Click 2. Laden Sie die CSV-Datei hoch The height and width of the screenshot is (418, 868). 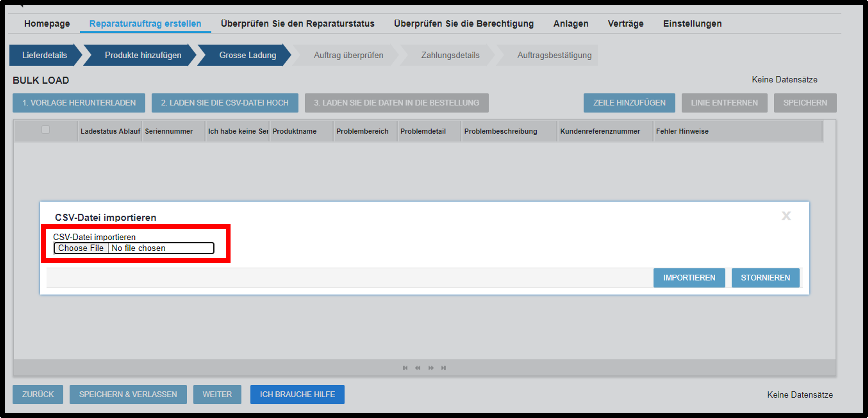pyautogui.click(x=225, y=103)
